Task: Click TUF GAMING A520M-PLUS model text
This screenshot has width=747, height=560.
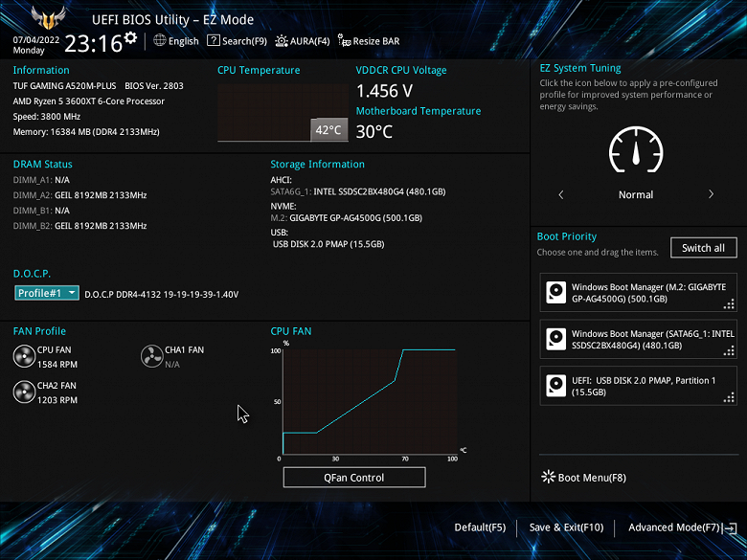Action: coord(64,86)
